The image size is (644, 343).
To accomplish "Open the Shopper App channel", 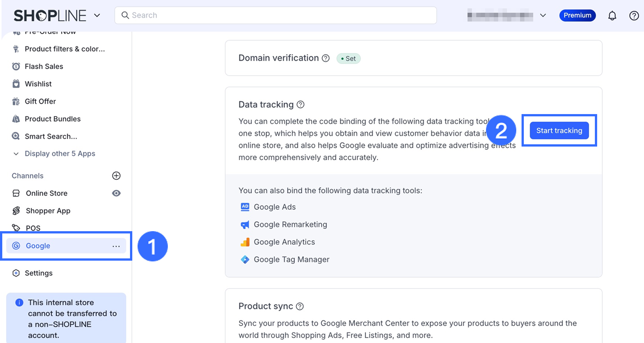I will click(48, 211).
